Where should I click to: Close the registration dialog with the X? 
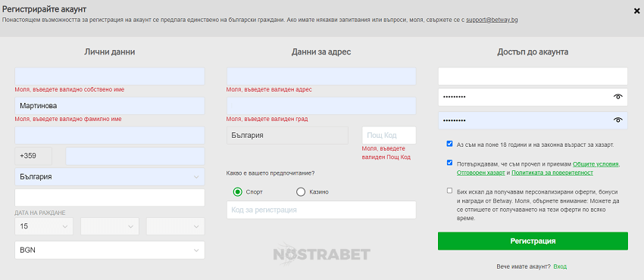point(636,11)
